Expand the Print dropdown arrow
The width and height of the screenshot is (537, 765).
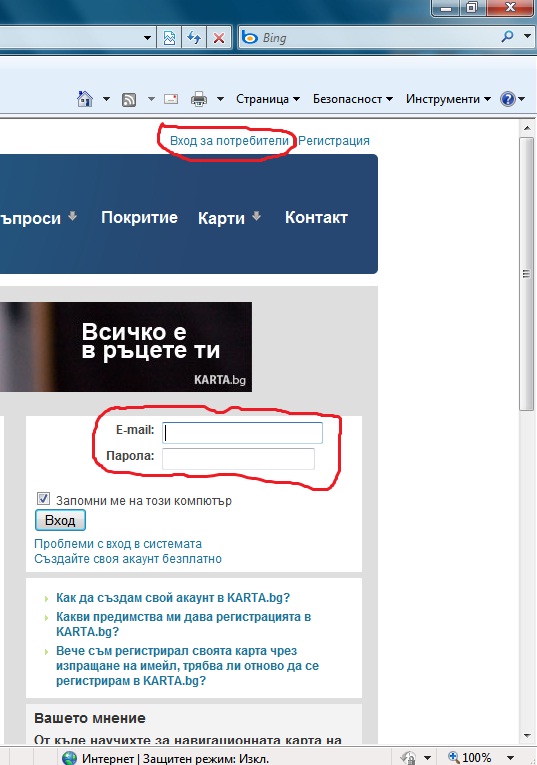tap(220, 99)
